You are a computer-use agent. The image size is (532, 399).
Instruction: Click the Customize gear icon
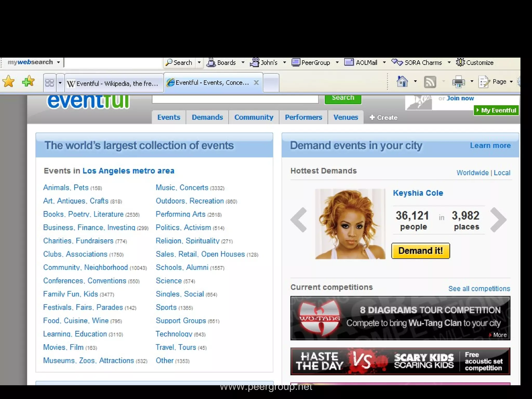(x=461, y=63)
